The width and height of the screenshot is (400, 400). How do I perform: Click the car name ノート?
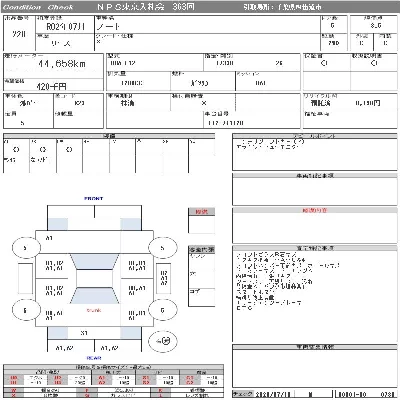pyautogui.click(x=108, y=26)
